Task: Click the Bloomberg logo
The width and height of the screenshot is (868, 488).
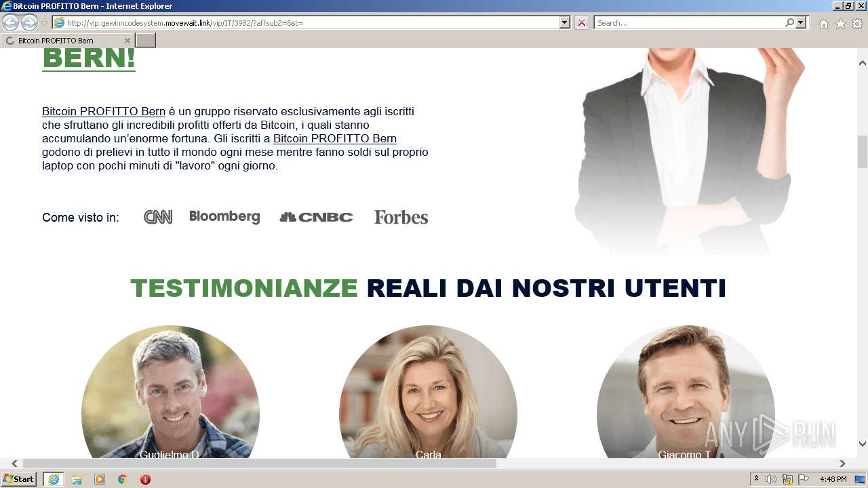Action: coord(224,217)
